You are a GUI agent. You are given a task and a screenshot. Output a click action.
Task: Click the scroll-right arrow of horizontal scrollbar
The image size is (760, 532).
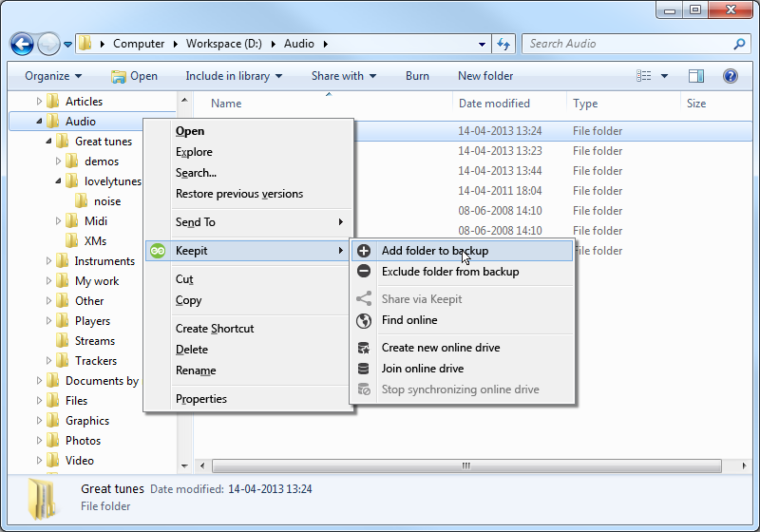[744, 466]
